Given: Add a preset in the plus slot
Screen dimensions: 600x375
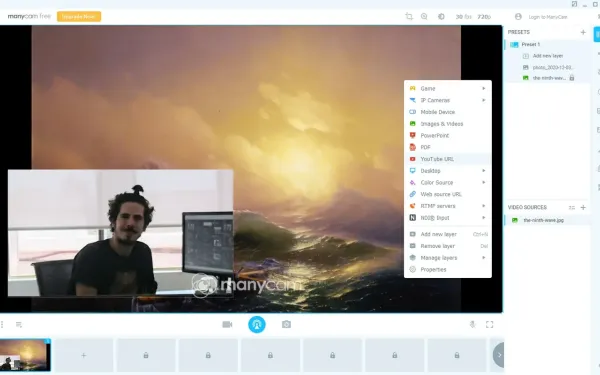Looking at the screenshot, I should [83, 355].
